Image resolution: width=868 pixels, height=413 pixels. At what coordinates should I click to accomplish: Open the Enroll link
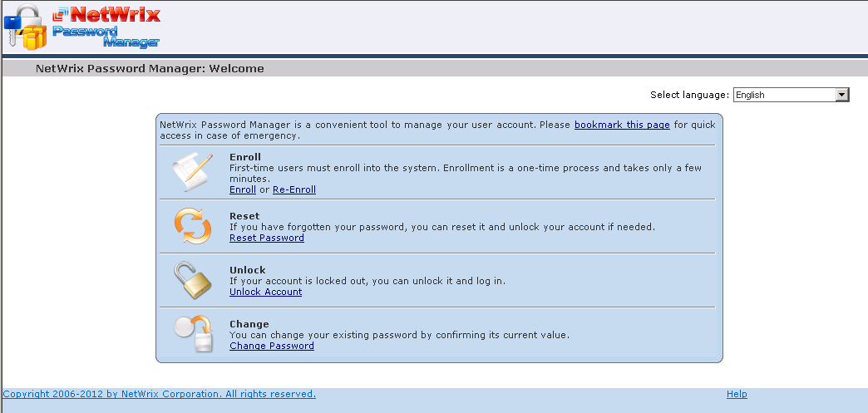[243, 189]
